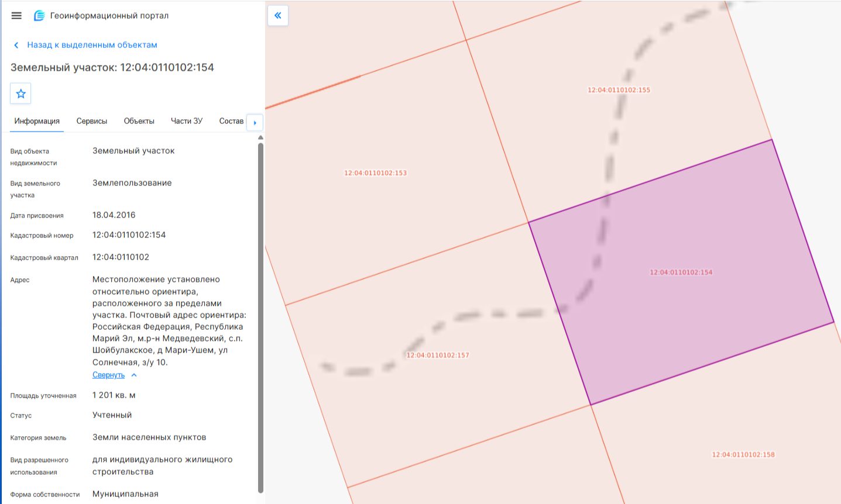Select parcel 12:04:0110102:155 on the map
The width and height of the screenshot is (841, 504).
pyautogui.click(x=619, y=90)
